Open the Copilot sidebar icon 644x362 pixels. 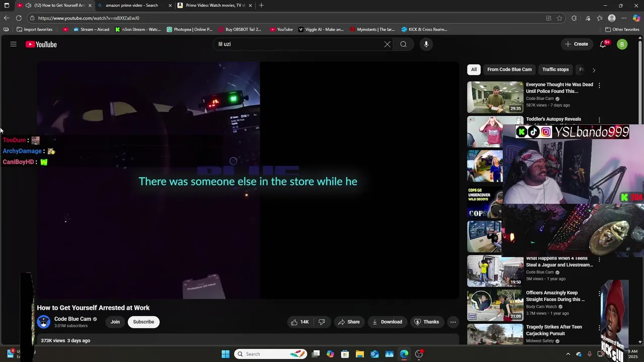coord(636,18)
